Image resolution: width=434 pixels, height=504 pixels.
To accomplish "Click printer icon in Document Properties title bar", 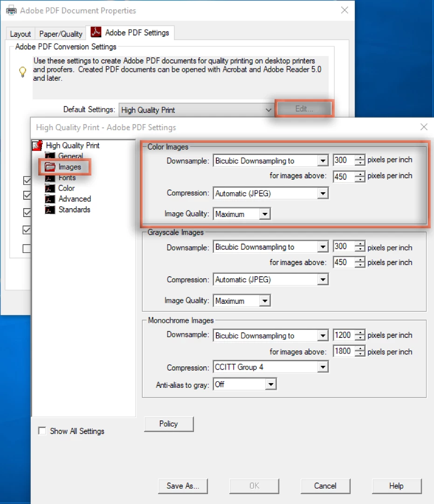I will tap(11, 10).
